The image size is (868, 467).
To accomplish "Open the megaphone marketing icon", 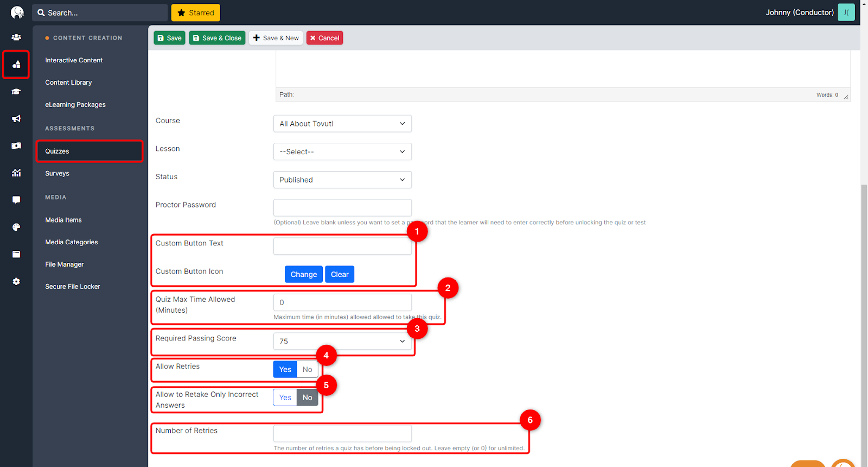I will pyautogui.click(x=16, y=118).
